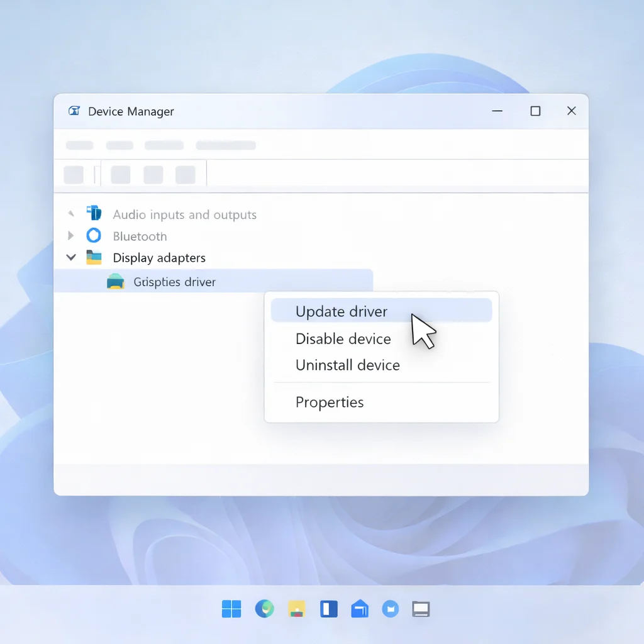Image resolution: width=644 pixels, height=644 pixels.
Task: Select the Grispties driver tree entry
Action: [174, 281]
